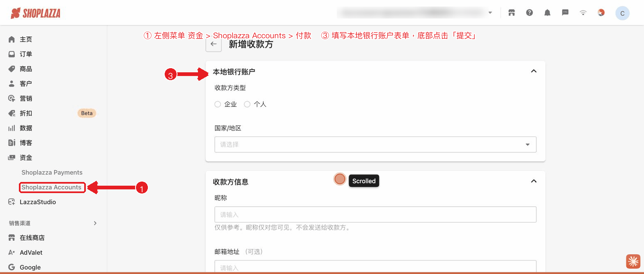644x274 pixels.
Task: Select the 企业 payee type radio
Action: click(x=218, y=104)
